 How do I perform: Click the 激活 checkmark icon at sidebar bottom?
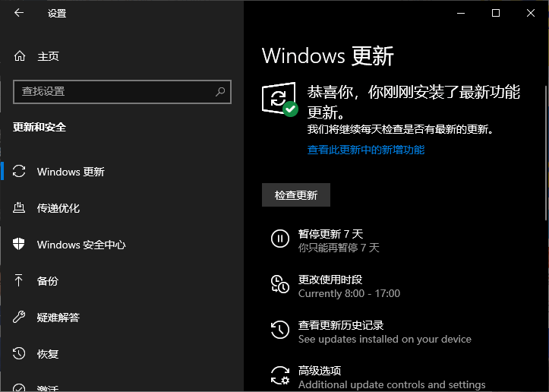coord(19,388)
